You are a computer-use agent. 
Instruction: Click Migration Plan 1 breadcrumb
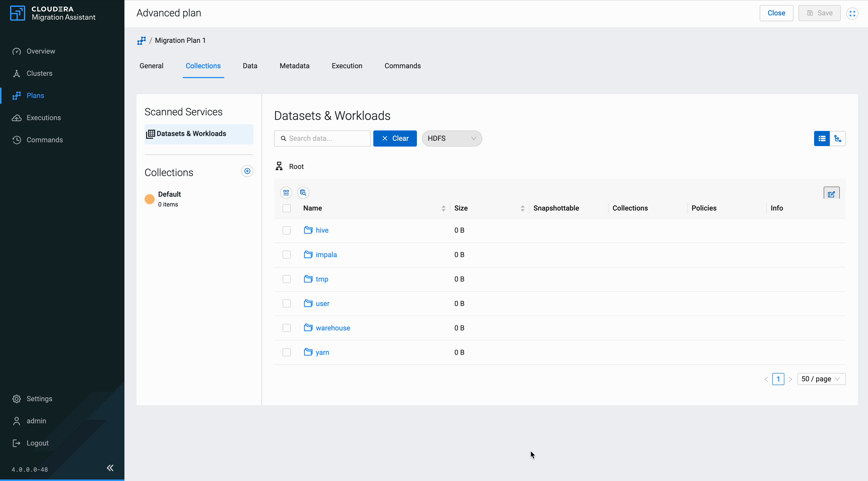pyautogui.click(x=180, y=41)
